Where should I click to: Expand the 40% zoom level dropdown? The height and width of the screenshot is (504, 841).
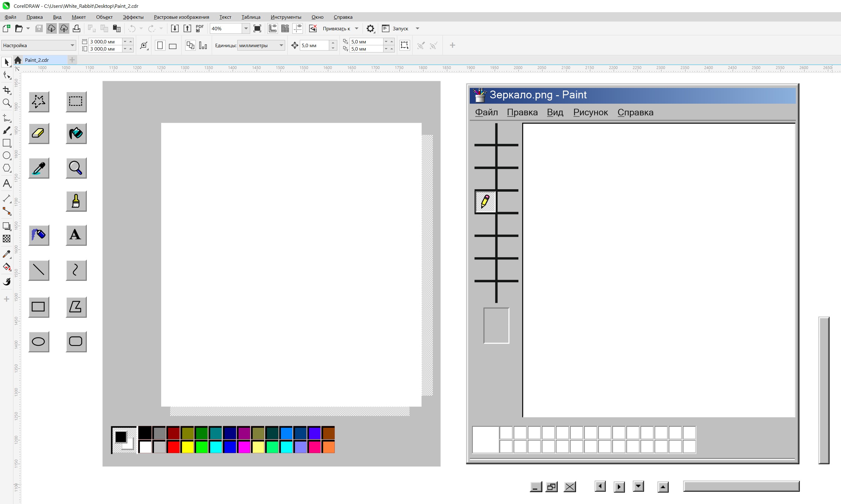coord(246,28)
